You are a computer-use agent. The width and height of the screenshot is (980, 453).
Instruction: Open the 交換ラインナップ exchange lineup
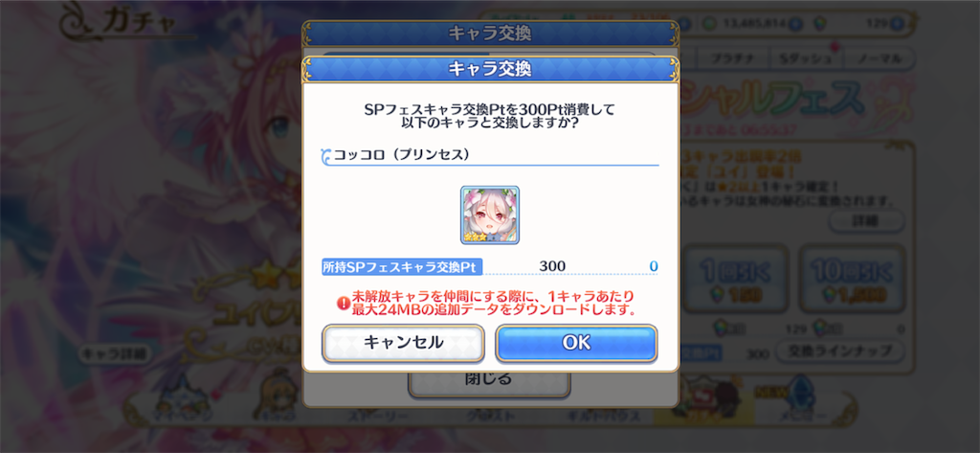[840, 351]
